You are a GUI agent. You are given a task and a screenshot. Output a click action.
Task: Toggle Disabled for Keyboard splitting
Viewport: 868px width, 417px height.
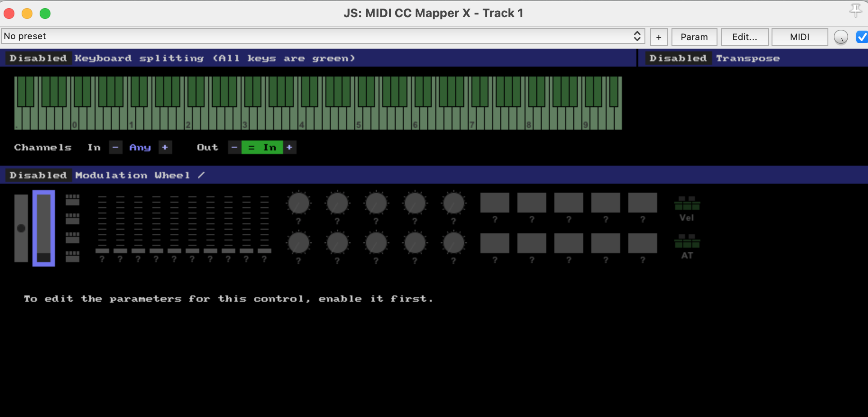tap(38, 59)
